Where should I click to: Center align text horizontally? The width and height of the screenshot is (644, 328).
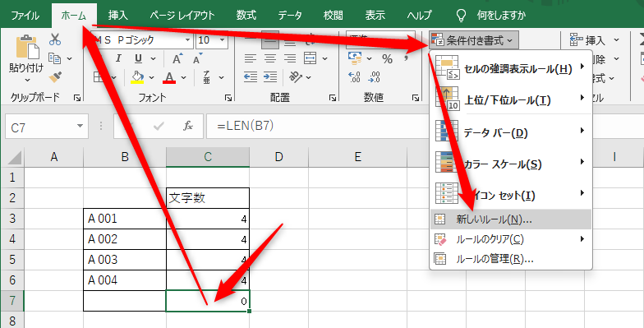[x=269, y=58]
